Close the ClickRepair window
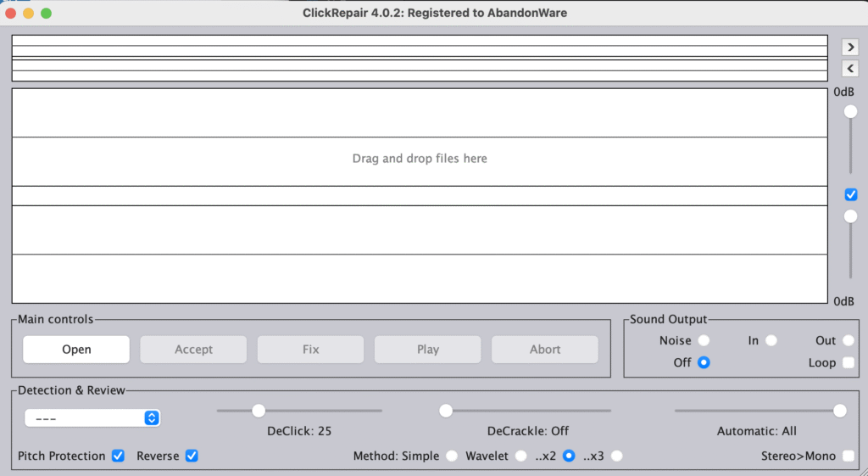The image size is (868, 476). (10, 13)
